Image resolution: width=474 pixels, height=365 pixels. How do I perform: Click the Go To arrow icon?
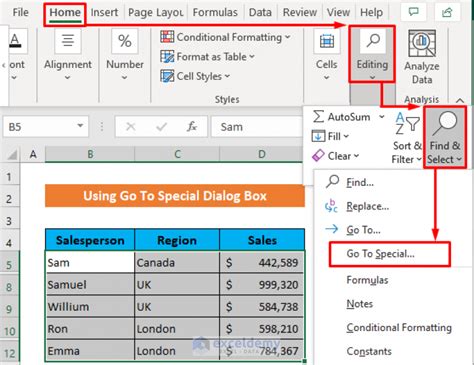click(332, 229)
